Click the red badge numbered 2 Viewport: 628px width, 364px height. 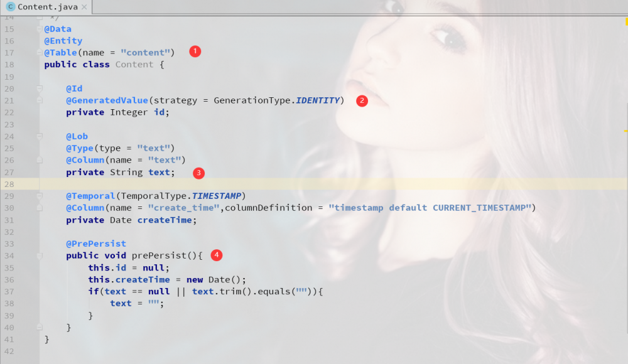(362, 100)
